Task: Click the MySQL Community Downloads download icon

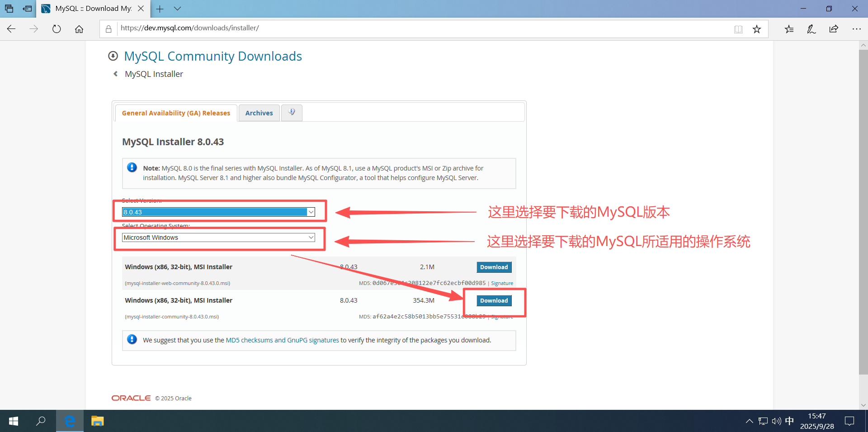Action: pyautogui.click(x=113, y=56)
